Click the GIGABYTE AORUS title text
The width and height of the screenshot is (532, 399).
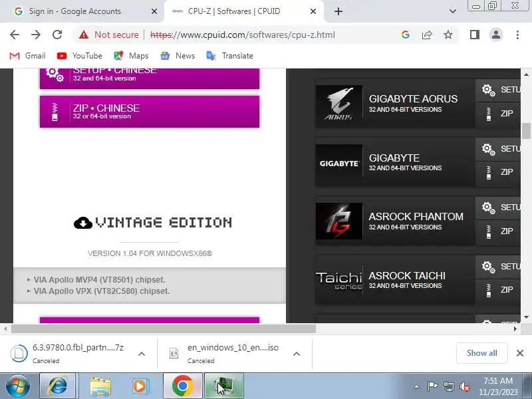tap(413, 98)
